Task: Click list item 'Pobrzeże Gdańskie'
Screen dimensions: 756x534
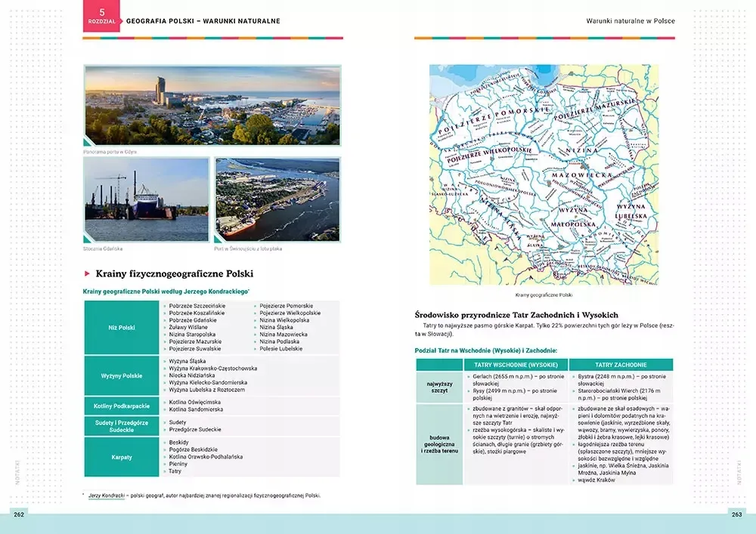Action: coord(192,320)
